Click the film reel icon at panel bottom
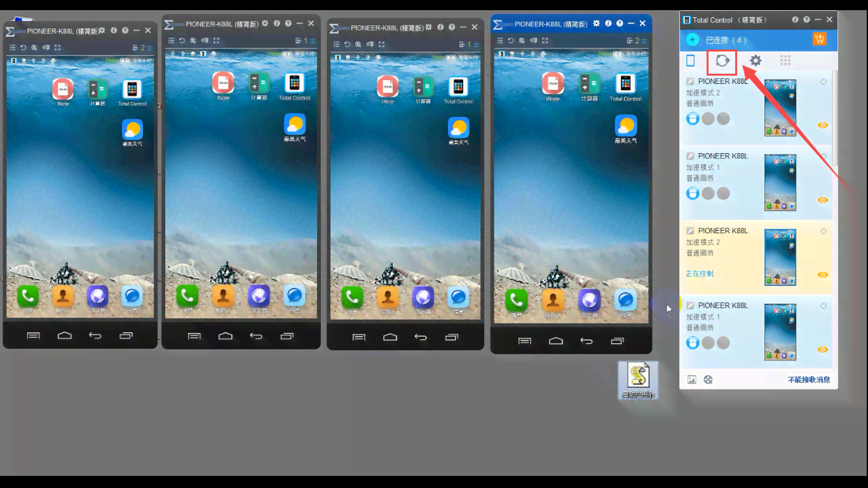This screenshot has height=488, width=868. [708, 380]
